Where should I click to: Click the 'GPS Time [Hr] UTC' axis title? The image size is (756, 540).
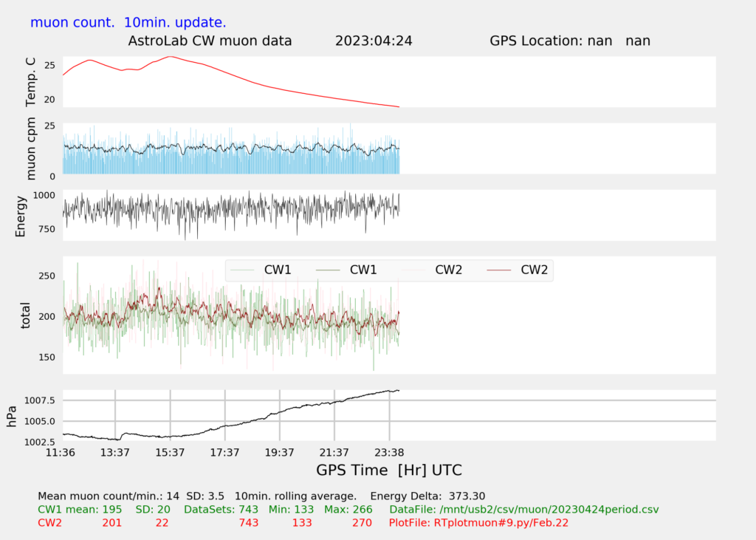[x=389, y=470]
